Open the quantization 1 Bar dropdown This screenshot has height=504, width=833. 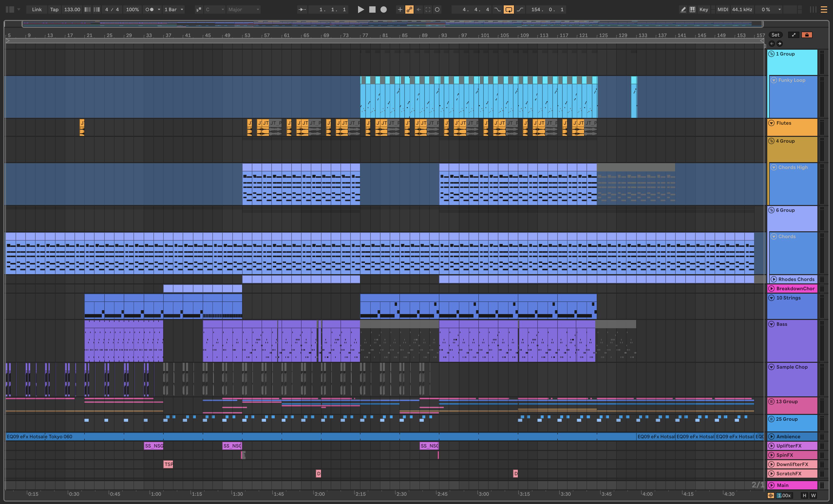(x=174, y=9)
